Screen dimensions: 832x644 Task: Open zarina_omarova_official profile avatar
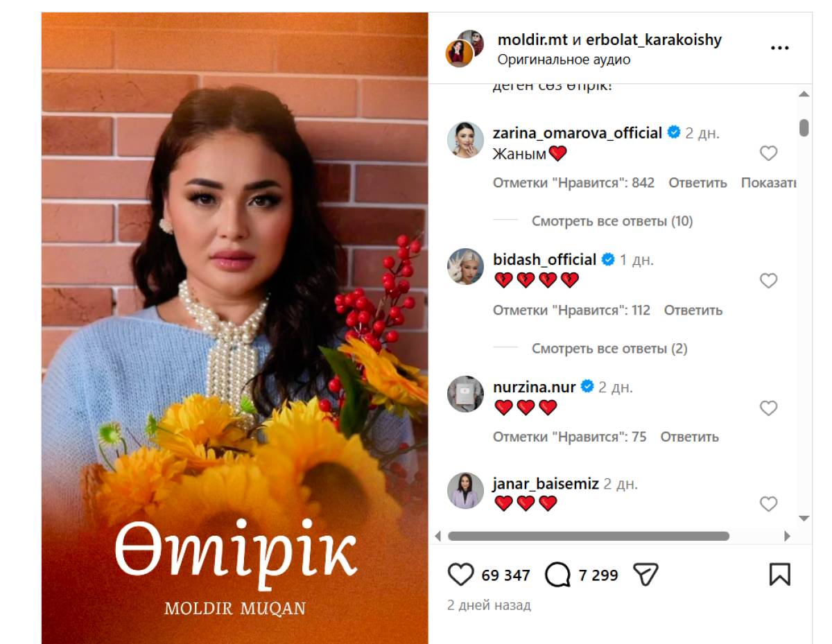click(465, 139)
